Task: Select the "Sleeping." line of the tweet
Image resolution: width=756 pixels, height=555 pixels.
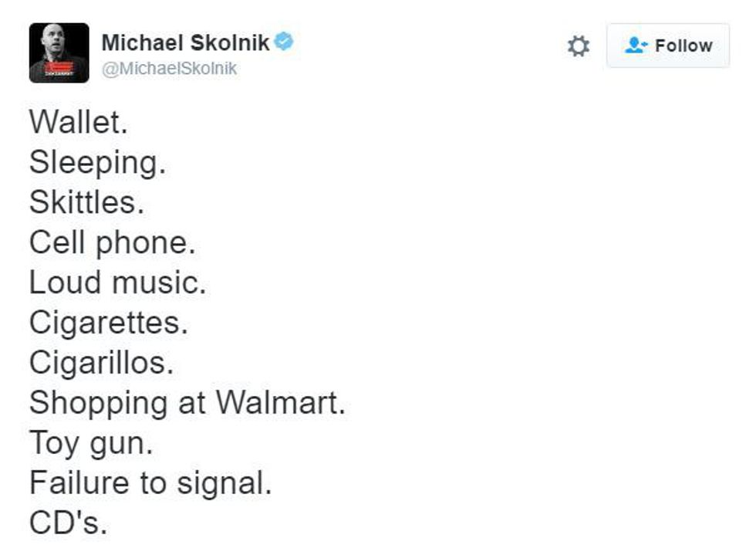Action: (97, 164)
